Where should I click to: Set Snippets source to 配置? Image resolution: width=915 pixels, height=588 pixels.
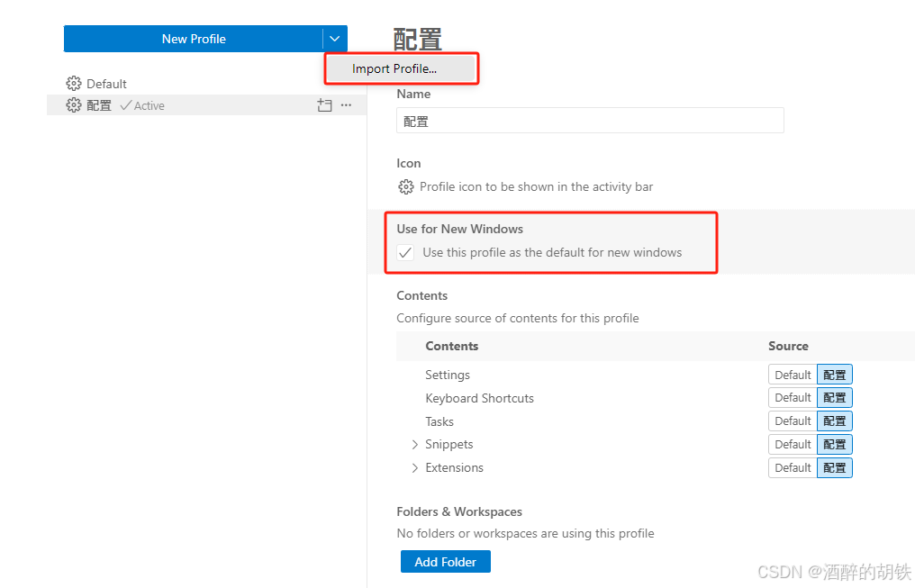coord(835,445)
